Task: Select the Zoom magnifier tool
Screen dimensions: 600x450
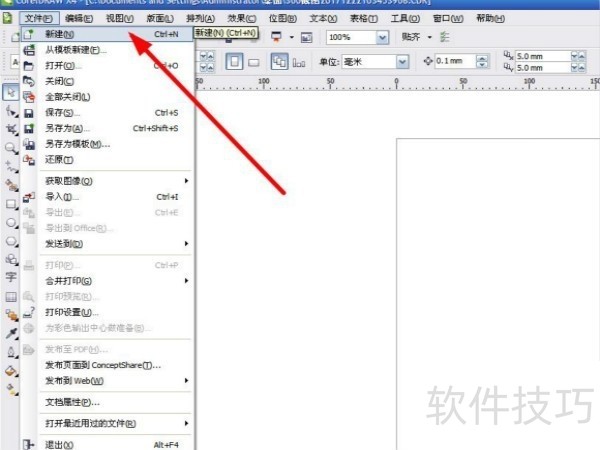Action: 10,147
